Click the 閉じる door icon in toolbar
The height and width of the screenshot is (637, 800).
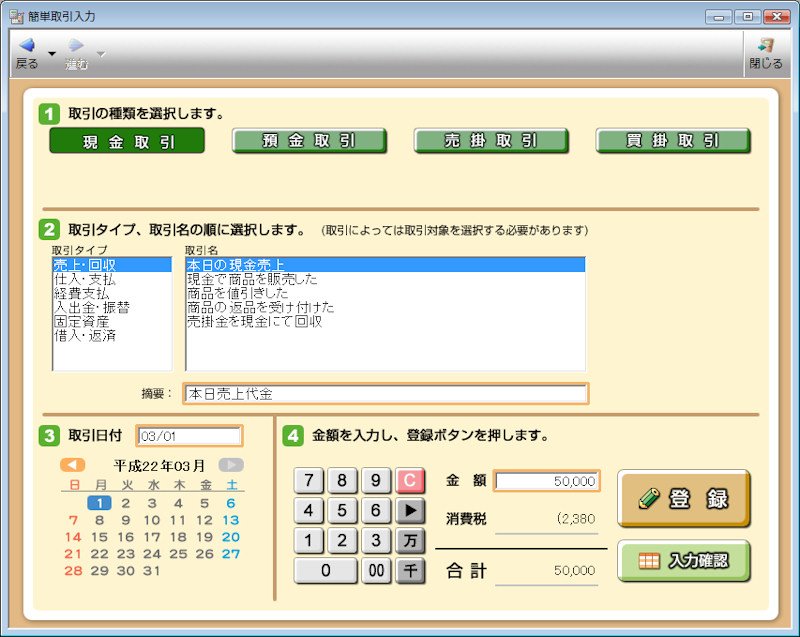coord(765,45)
